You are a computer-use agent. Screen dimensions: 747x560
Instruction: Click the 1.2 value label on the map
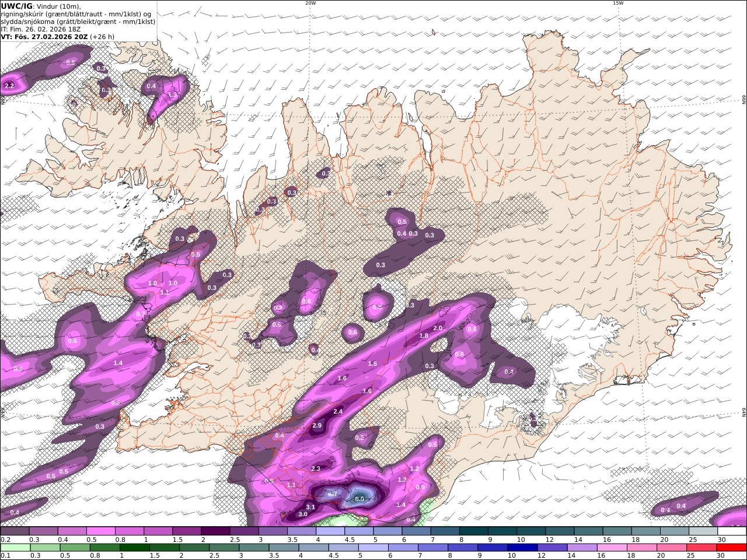pyautogui.click(x=414, y=469)
